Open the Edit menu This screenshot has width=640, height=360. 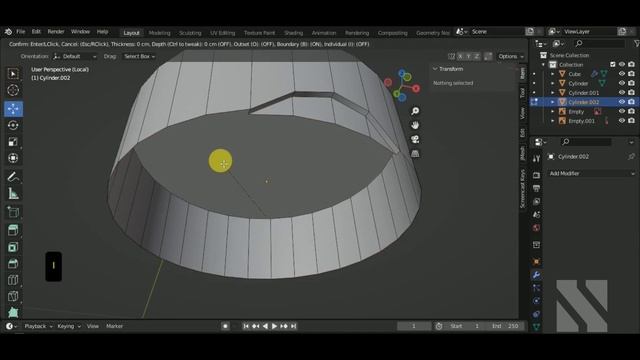tap(36, 31)
